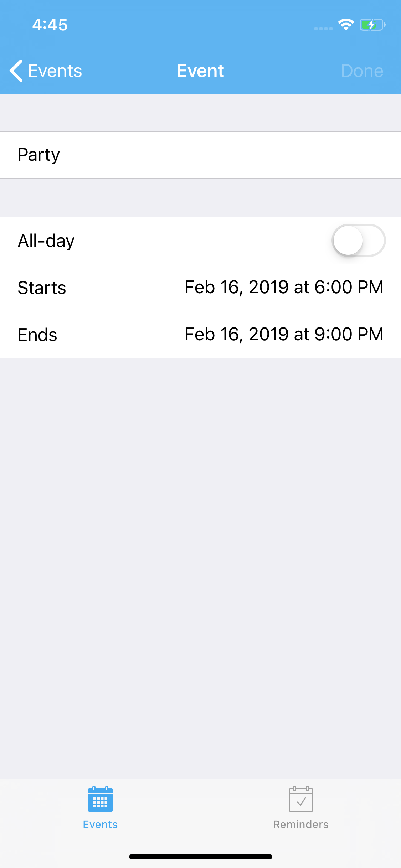Select the Reminders checkmark calendar icon
This screenshot has width=401, height=868.
[x=301, y=799]
